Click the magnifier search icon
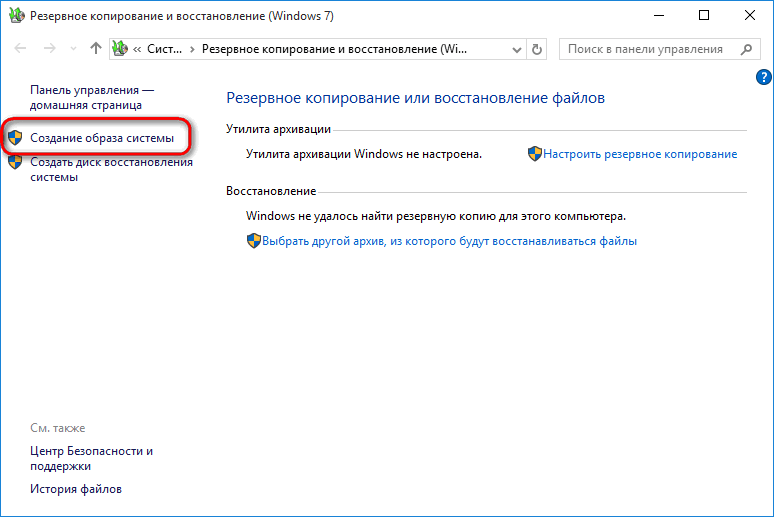This screenshot has height=517, width=774. pyautogui.click(x=747, y=49)
